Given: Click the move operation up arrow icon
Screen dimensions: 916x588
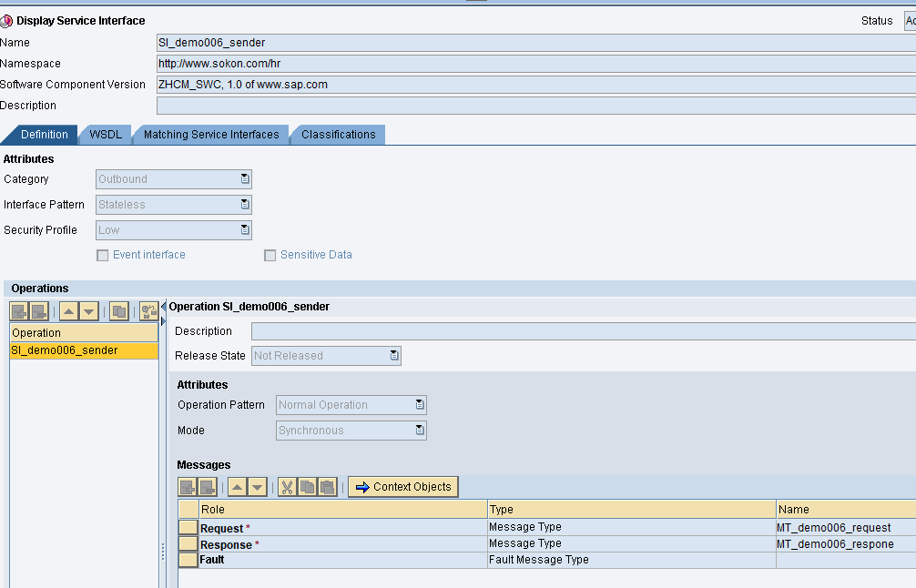Looking at the screenshot, I should pos(70,310).
